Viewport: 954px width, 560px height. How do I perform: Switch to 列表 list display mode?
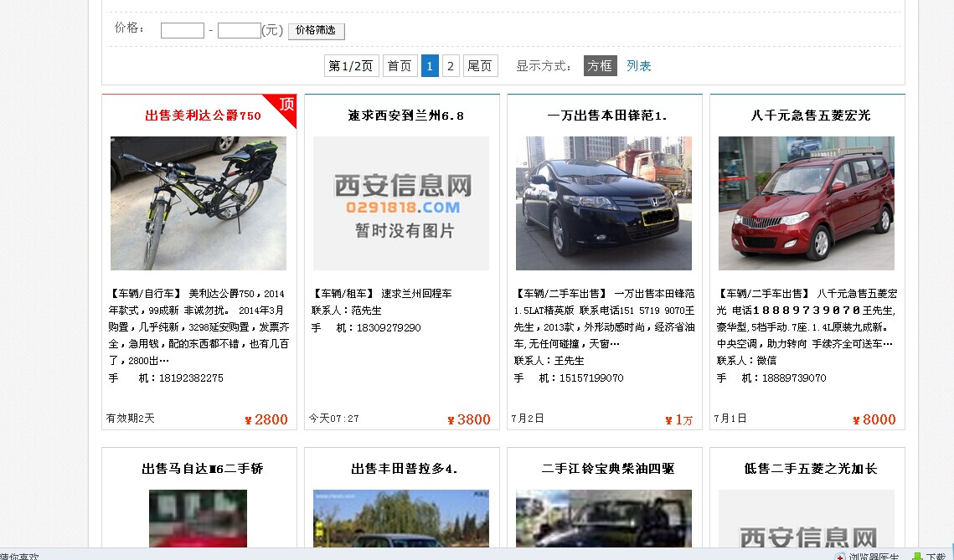(x=638, y=66)
